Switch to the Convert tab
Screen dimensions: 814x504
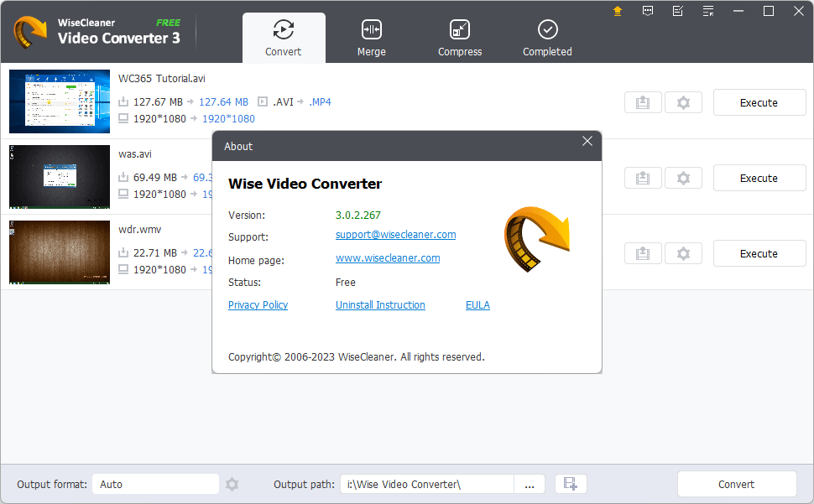coord(284,38)
